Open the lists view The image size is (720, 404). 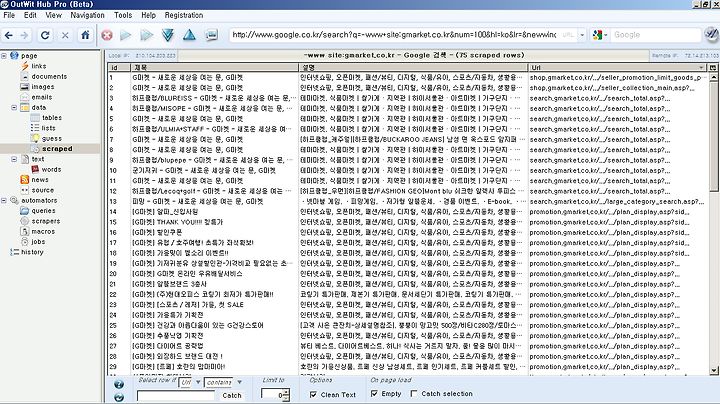coord(48,128)
